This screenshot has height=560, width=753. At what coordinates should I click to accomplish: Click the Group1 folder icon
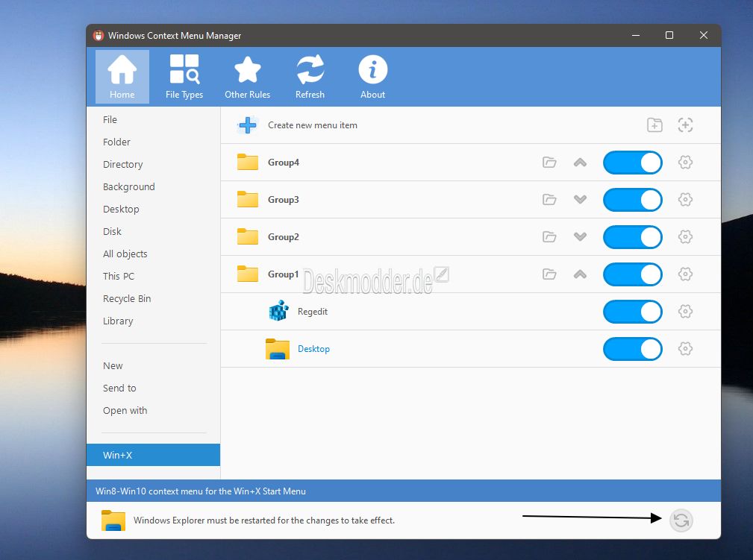248,274
